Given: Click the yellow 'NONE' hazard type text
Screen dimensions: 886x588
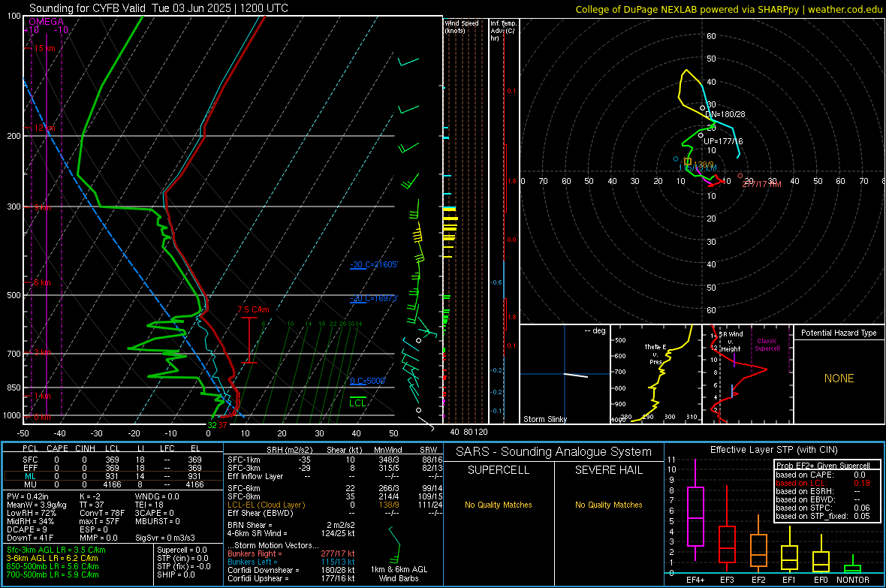Looking at the screenshot, I should tap(839, 378).
